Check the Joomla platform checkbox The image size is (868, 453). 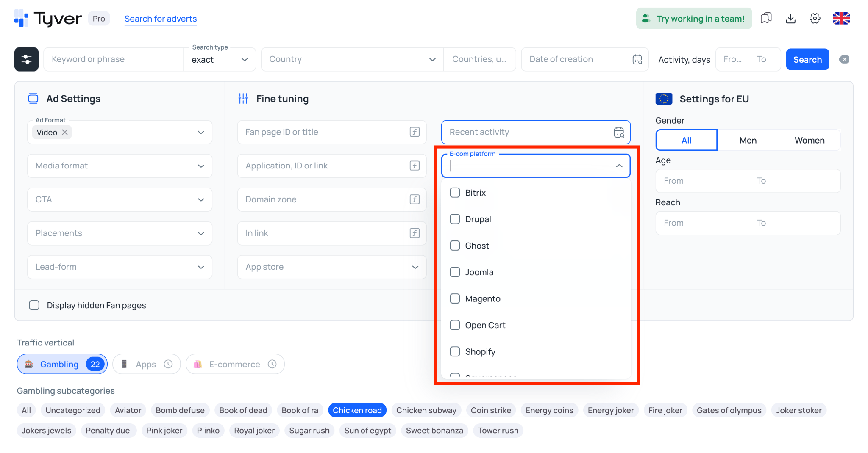coord(455,272)
